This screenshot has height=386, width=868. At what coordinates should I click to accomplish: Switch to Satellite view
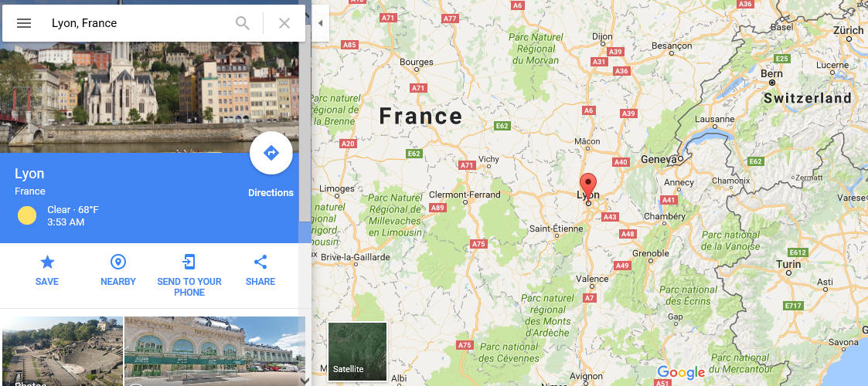click(357, 352)
